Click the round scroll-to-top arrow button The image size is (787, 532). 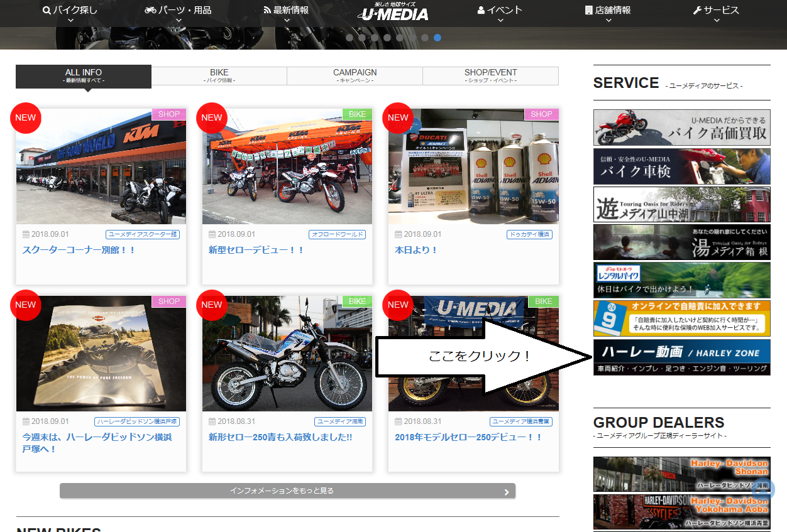[764, 491]
